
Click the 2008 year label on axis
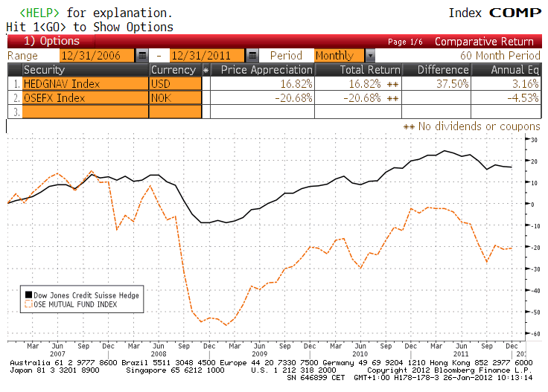coord(159,353)
